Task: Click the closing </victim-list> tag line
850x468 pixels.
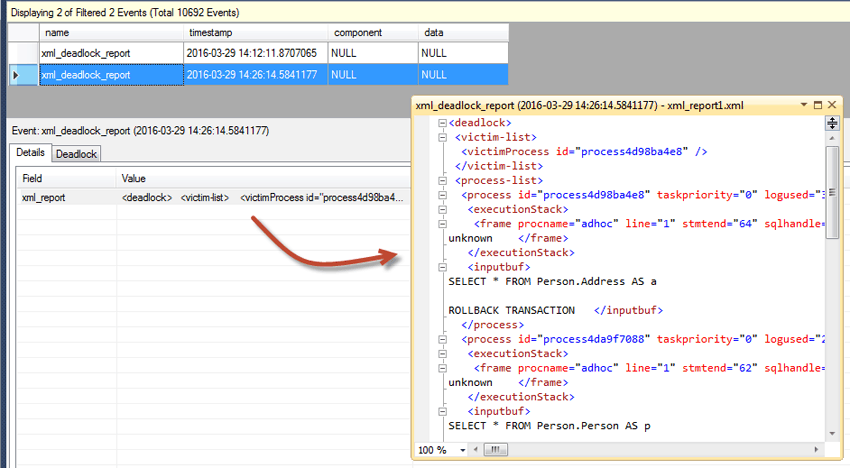Action: coord(499,166)
